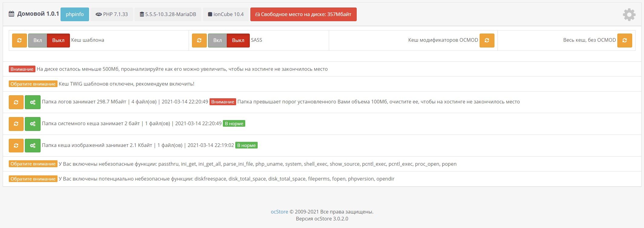Click Обратите внимание label for небезопасные функции
This screenshot has height=228, width=644.
click(x=33, y=164)
